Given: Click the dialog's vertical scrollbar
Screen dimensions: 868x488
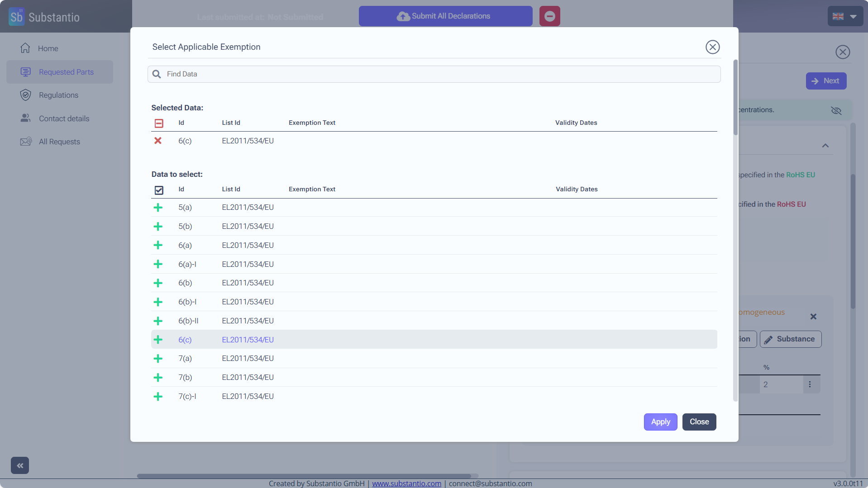Looking at the screenshot, I should click(x=735, y=226).
